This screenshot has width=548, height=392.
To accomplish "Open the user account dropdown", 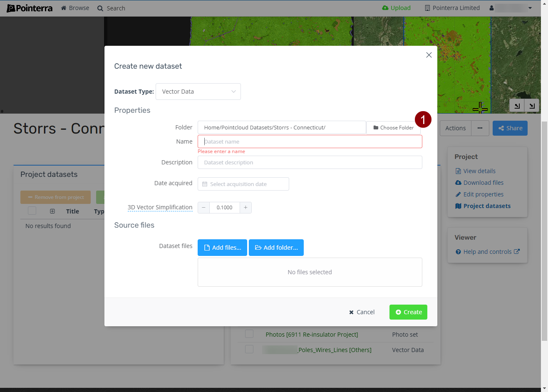I will (x=511, y=8).
